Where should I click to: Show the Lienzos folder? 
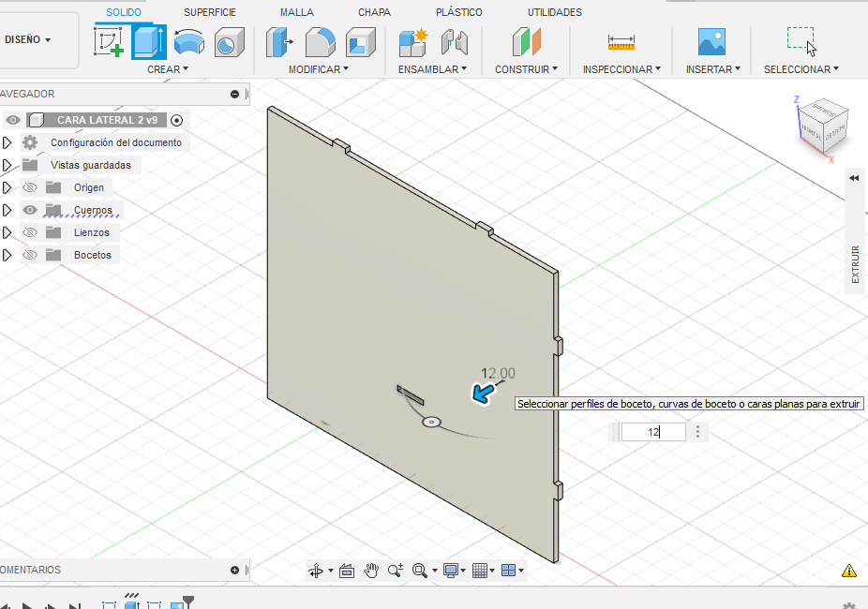(x=30, y=232)
